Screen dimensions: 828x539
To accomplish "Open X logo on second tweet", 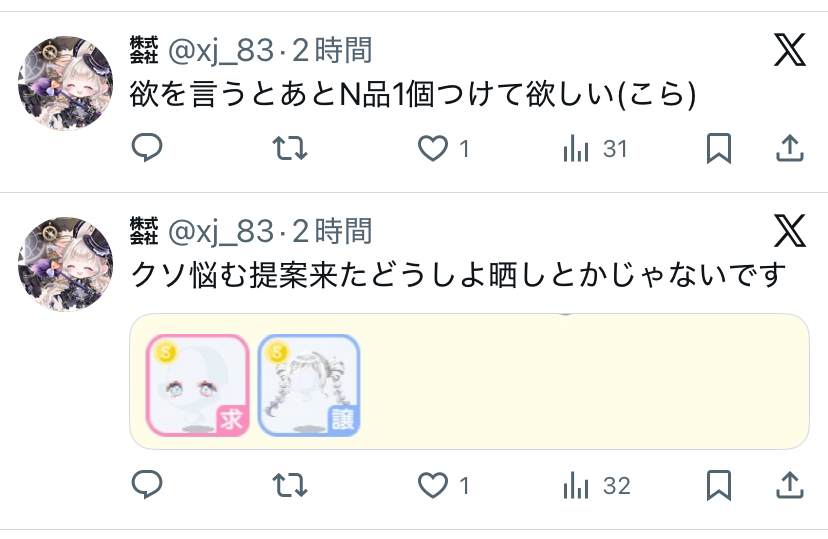I will point(789,231).
